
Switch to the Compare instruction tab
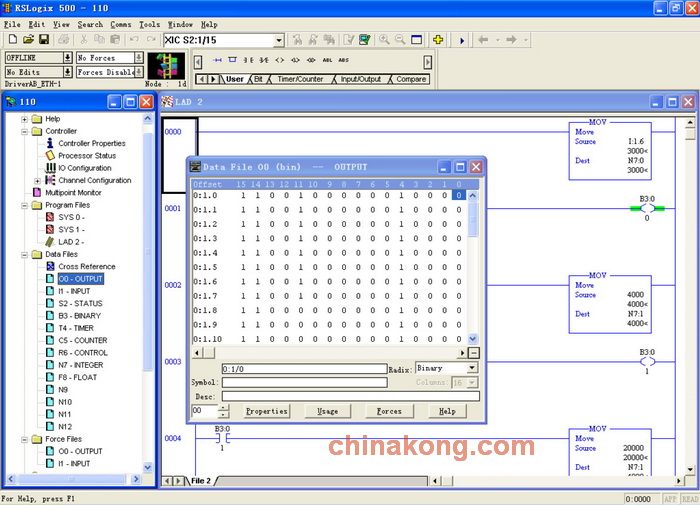tap(411, 79)
